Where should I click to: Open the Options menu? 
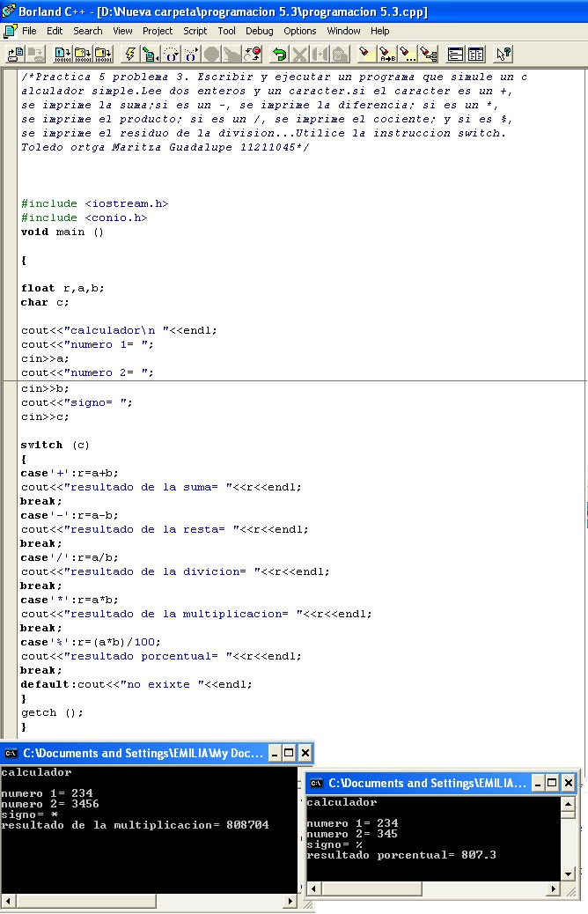tap(300, 31)
